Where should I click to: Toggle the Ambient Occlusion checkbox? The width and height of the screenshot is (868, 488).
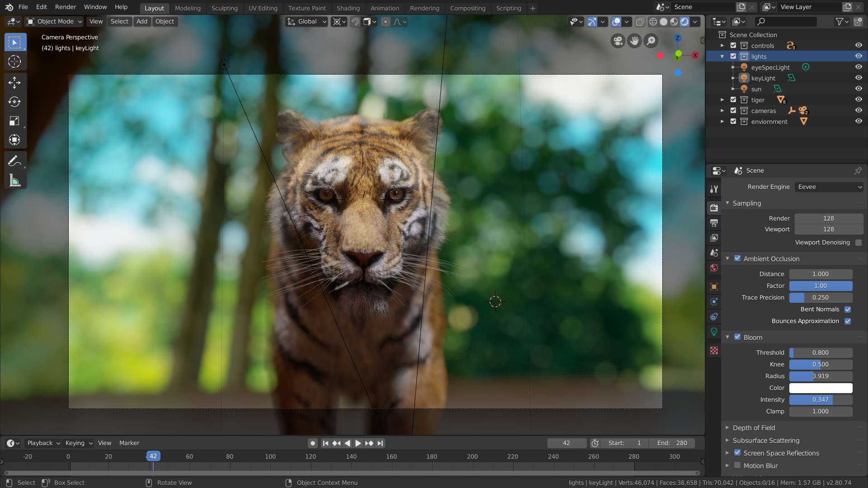[x=737, y=258]
